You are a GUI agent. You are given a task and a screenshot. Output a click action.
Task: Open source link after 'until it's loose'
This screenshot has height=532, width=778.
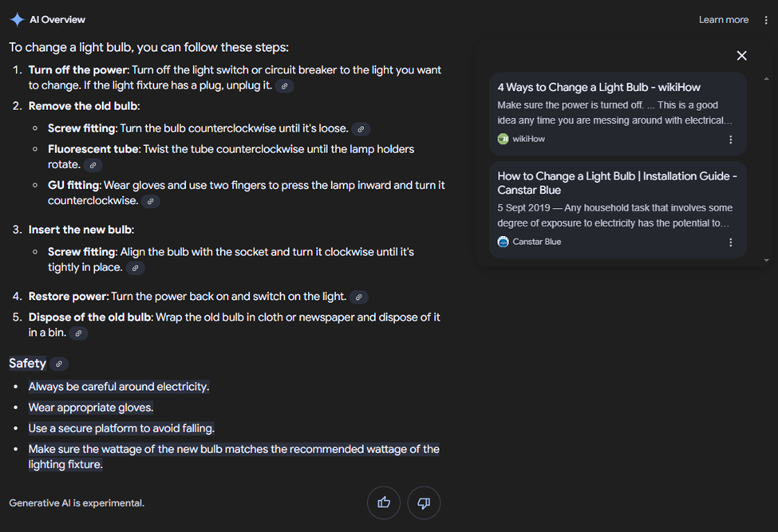pos(361,129)
